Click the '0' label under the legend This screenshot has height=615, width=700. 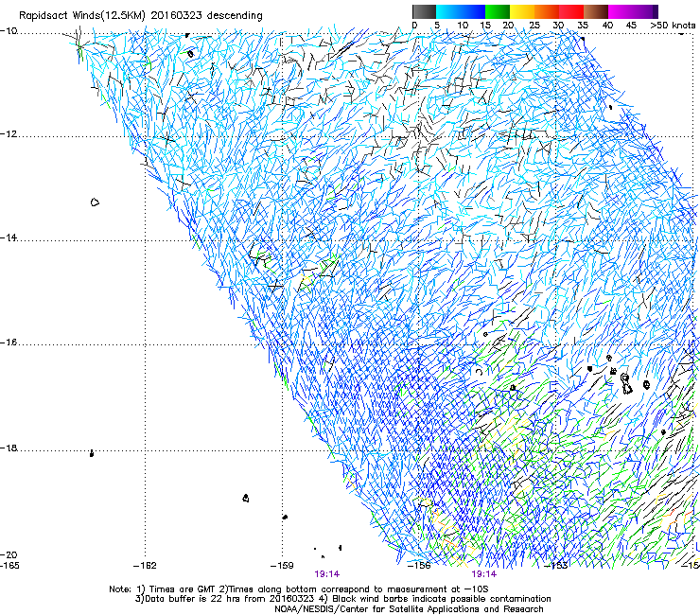[x=414, y=26]
